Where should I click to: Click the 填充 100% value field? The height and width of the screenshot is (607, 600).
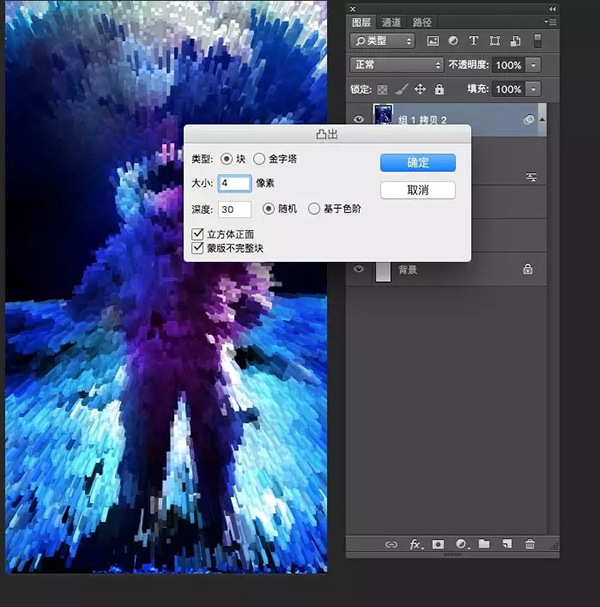509,89
